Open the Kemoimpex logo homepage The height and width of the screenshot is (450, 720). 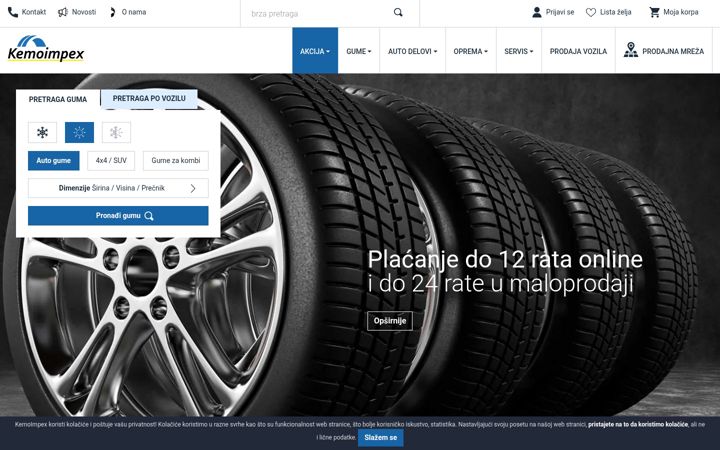tap(46, 49)
